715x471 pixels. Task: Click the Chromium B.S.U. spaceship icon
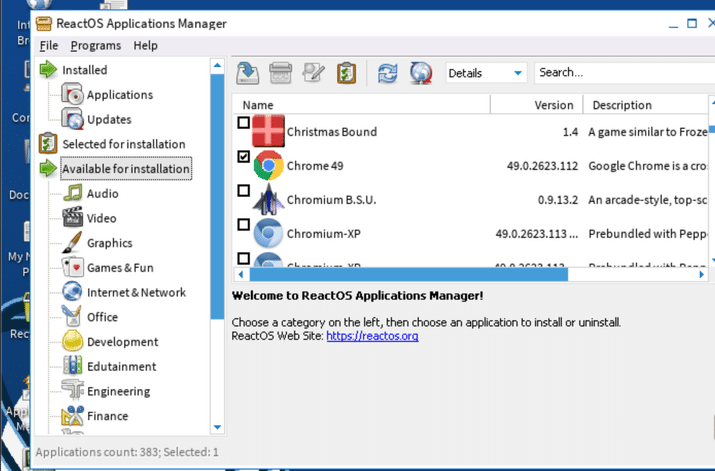coord(269,199)
